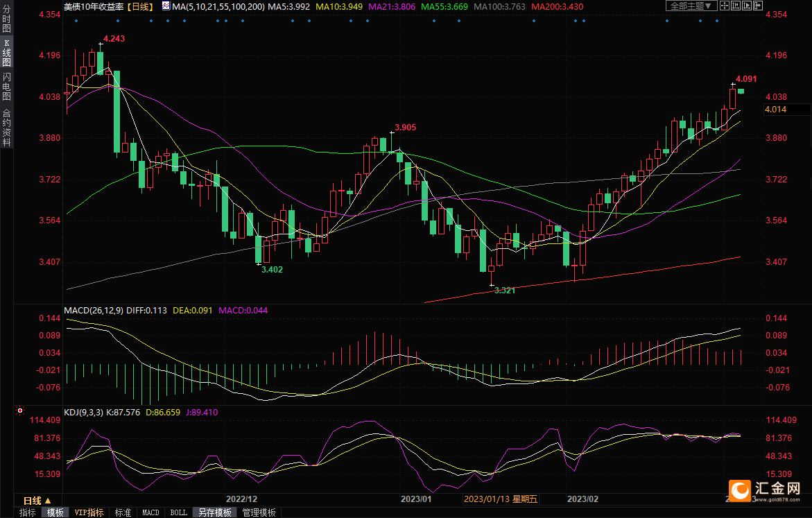Click the K:87.576 value
812x518 pixels.
pyautogui.click(x=123, y=413)
